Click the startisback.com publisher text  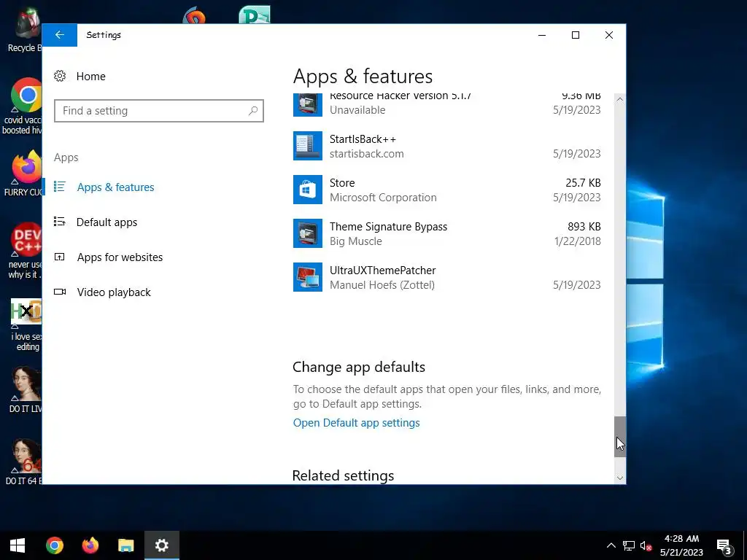tap(366, 154)
